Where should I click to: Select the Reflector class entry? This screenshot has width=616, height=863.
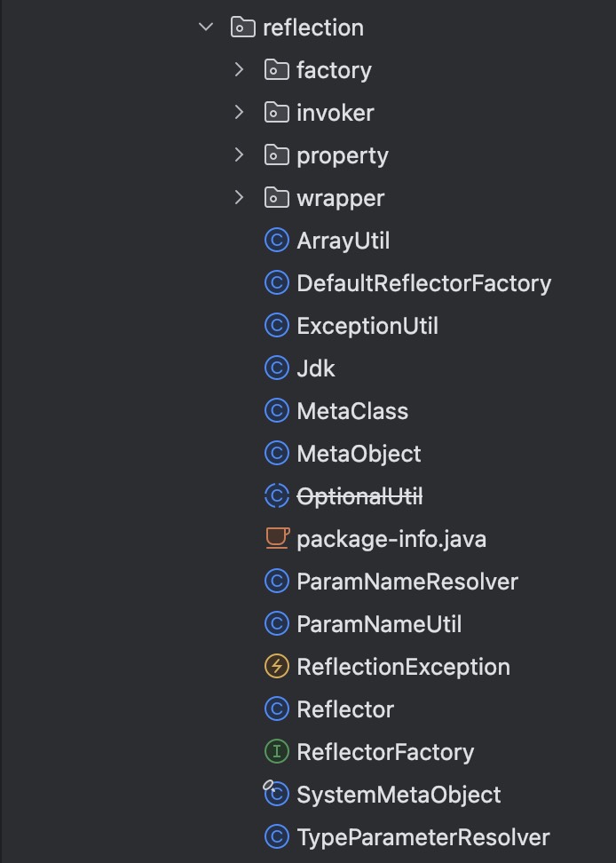click(x=345, y=709)
